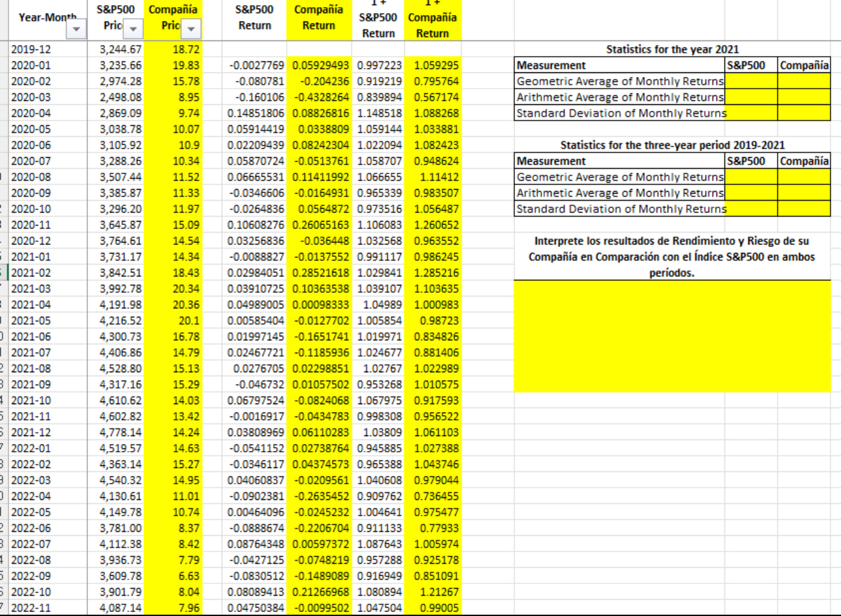Select the cell showing 1.059295
The width and height of the screenshot is (841, 616).
click(433, 65)
